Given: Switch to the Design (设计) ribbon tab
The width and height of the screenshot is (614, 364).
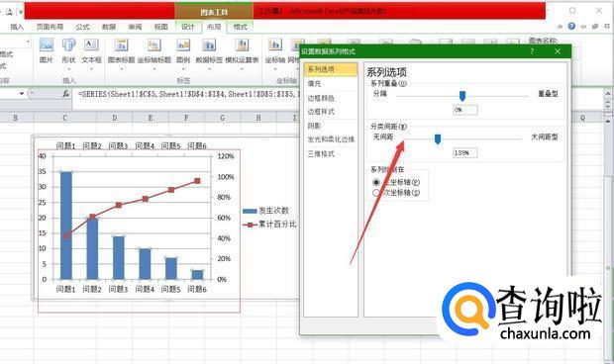Looking at the screenshot, I should tap(187, 27).
